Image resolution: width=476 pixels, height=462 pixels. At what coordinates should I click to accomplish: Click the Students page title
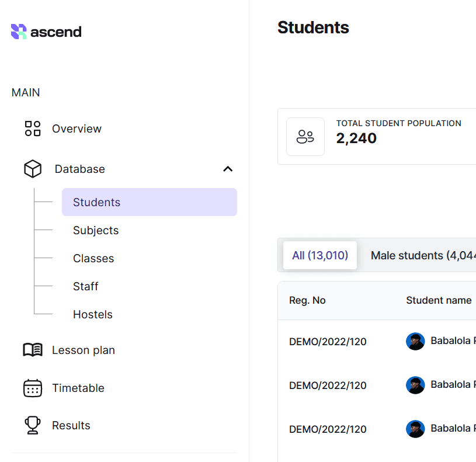(313, 27)
